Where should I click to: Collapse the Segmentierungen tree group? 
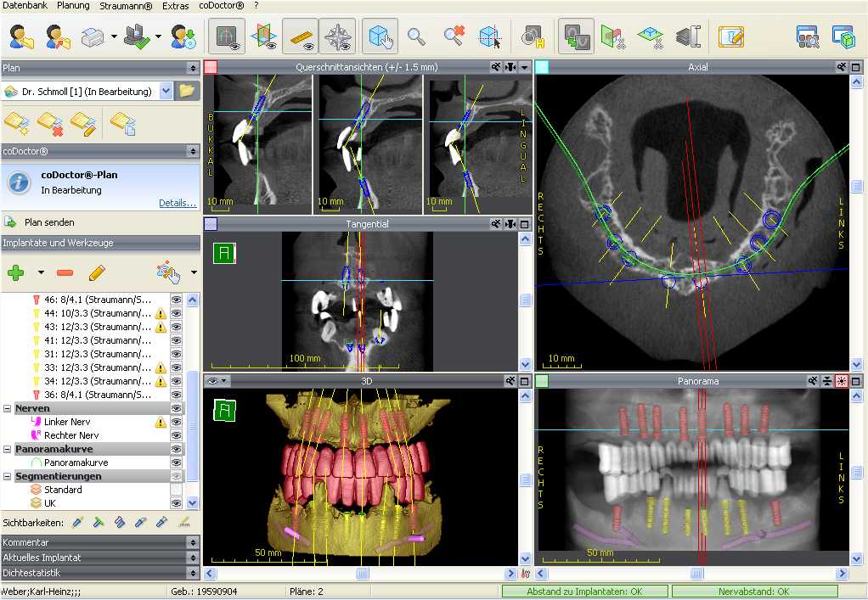7,476
